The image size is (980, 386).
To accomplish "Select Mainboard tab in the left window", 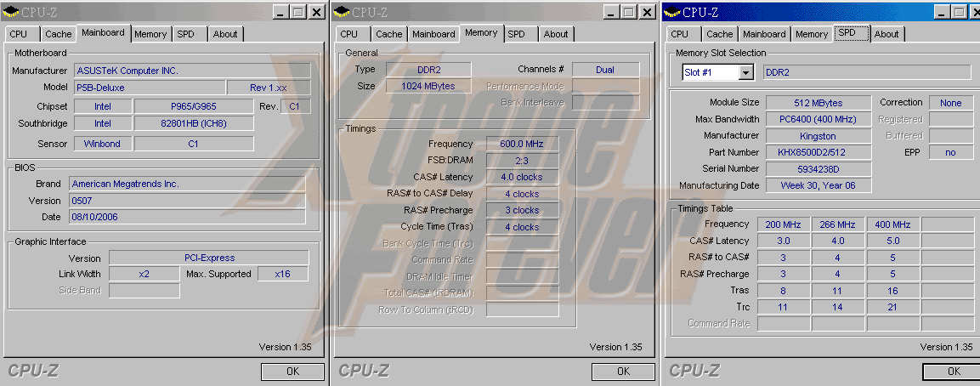I will click(x=103, y=32).
